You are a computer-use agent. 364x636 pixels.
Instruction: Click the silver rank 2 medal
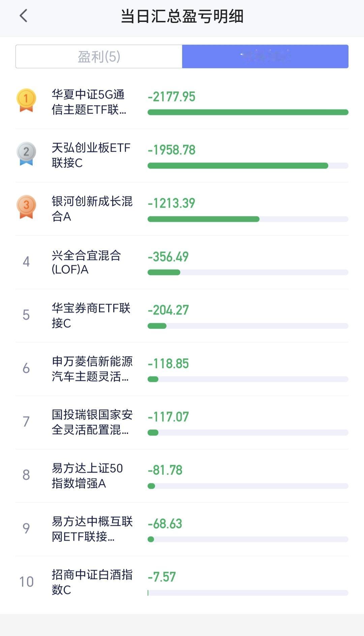[x=26, y=153]
